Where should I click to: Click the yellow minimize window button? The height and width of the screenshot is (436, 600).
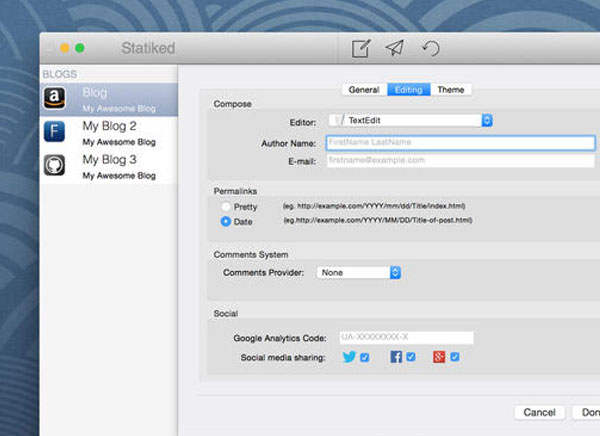(65, 48)
